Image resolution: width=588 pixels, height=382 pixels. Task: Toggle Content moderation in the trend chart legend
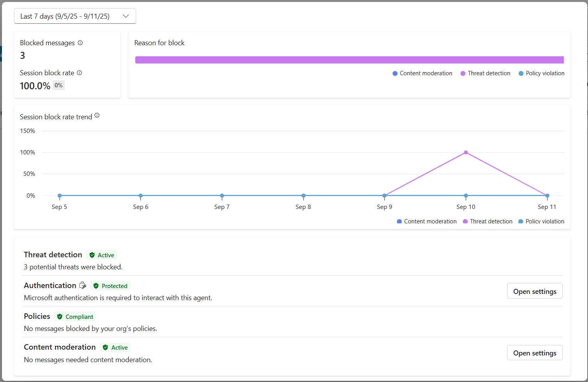click(426, 221)
